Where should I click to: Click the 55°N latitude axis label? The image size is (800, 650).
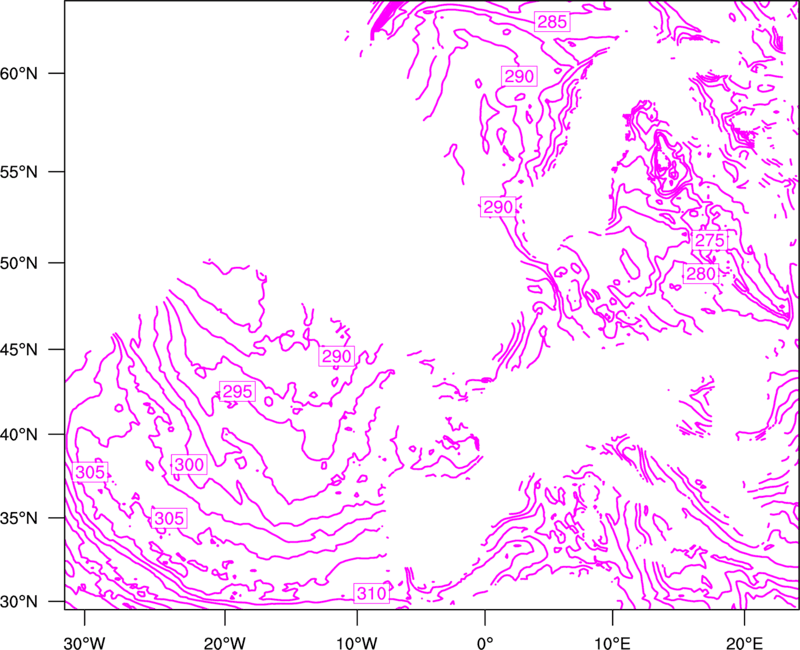[19, 172]
